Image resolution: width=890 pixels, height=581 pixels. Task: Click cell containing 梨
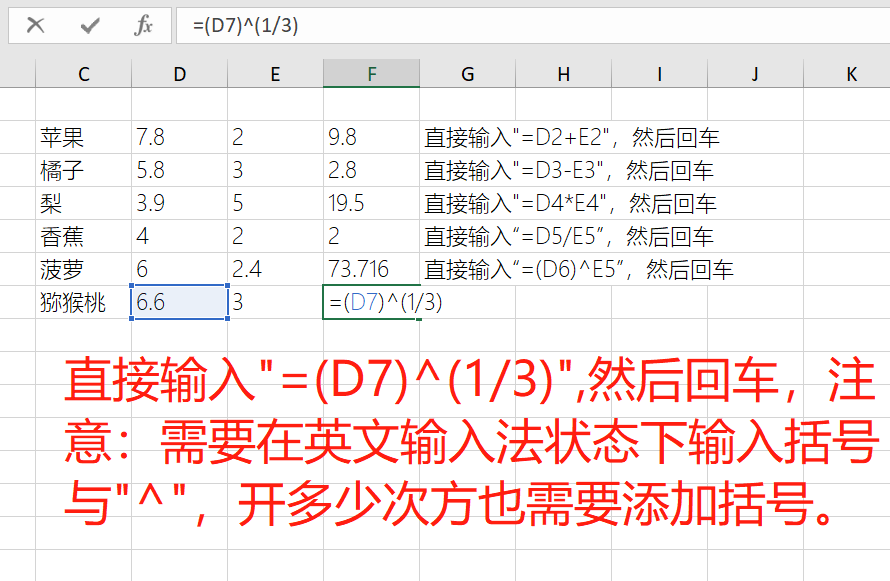[83, 203]
